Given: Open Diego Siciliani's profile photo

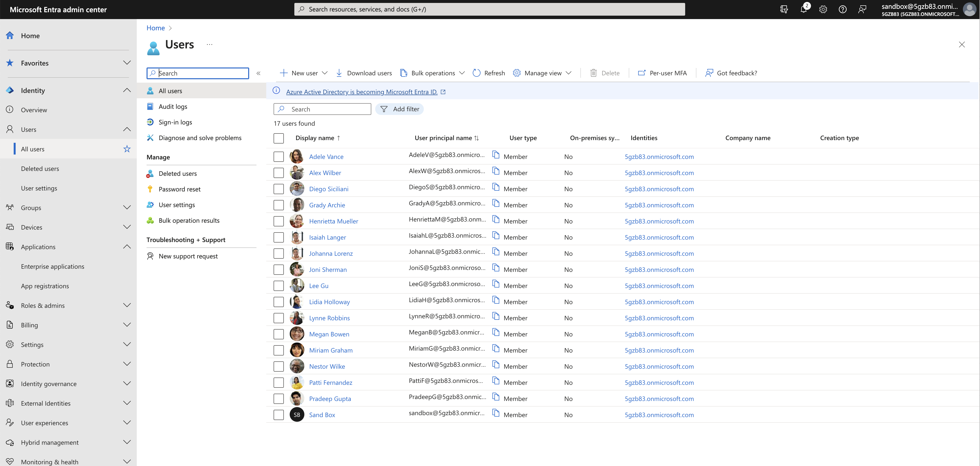Looking at the screenshot, I should [297, 189].
